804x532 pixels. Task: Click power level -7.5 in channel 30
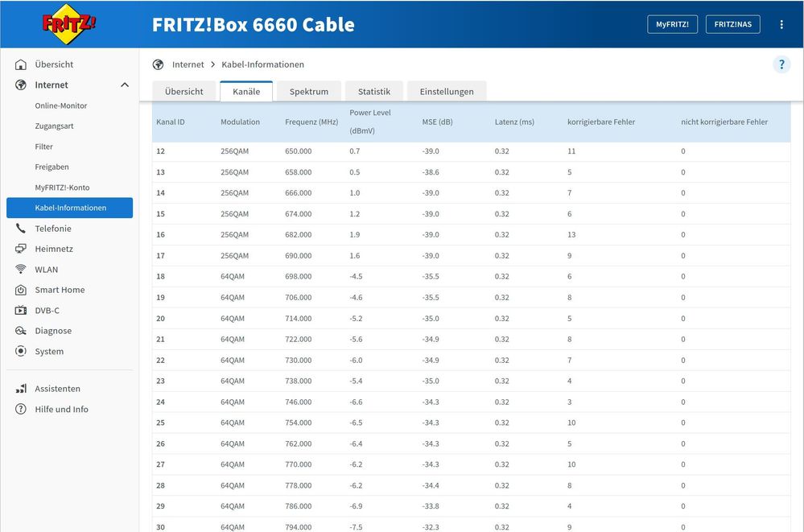356,527
